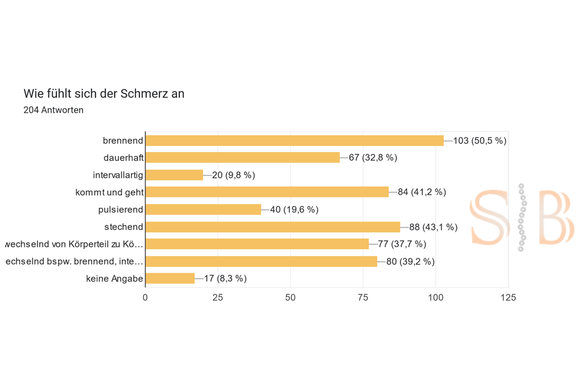Screen dimensions: 577x392
Task: Click the 'stechend' axis label
Action: [123, 227]
